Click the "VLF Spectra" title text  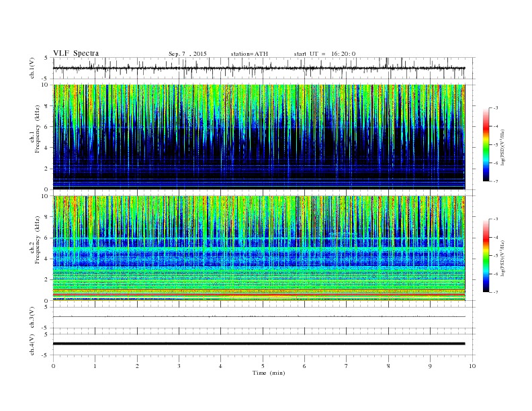pyautogui.click(x=76, y=53)
